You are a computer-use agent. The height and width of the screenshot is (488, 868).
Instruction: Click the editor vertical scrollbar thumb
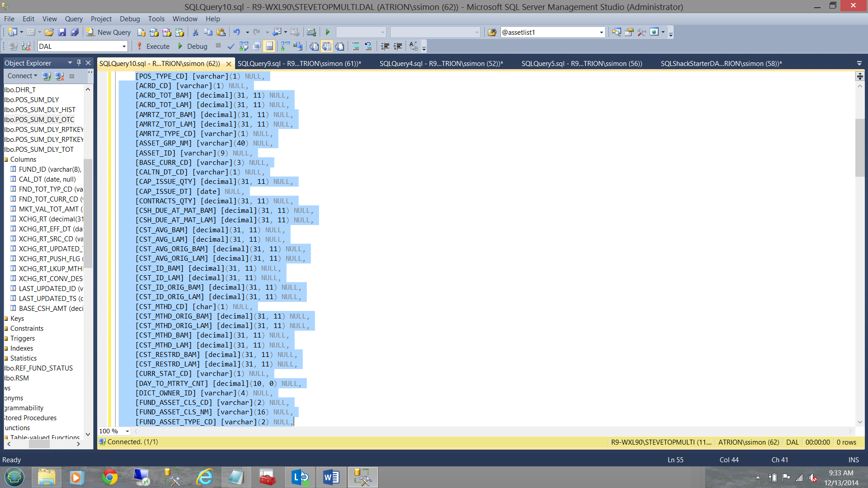coord(860,147)
